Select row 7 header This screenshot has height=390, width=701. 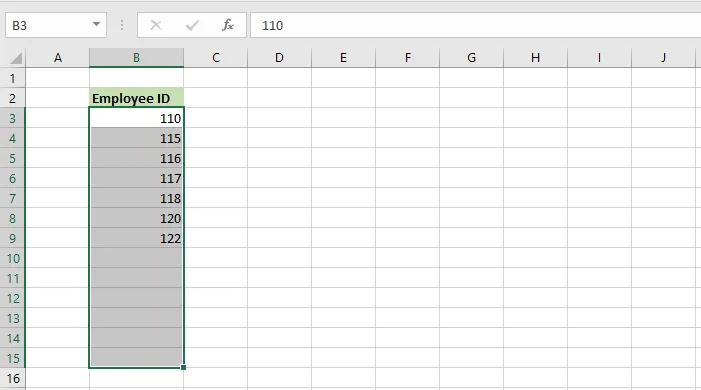click(13, 198)
